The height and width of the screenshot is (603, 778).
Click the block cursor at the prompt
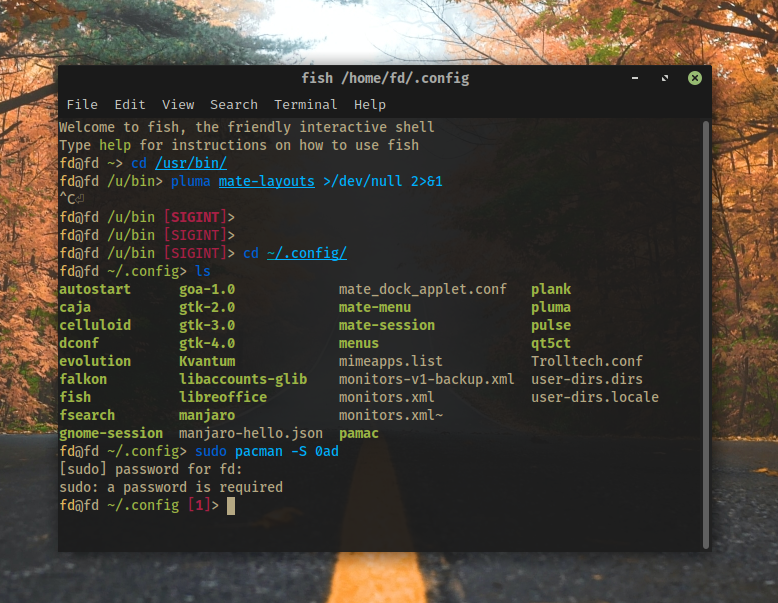pos(231,506)
